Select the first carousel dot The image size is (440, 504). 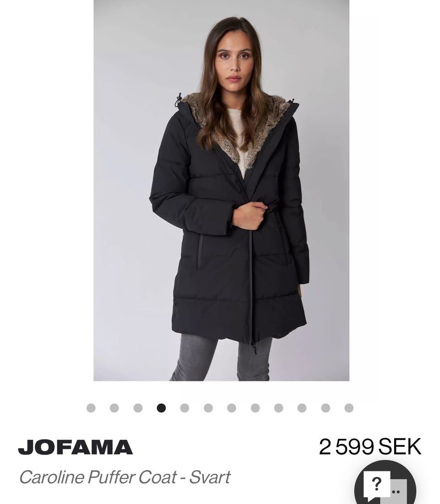click(91, 408)
